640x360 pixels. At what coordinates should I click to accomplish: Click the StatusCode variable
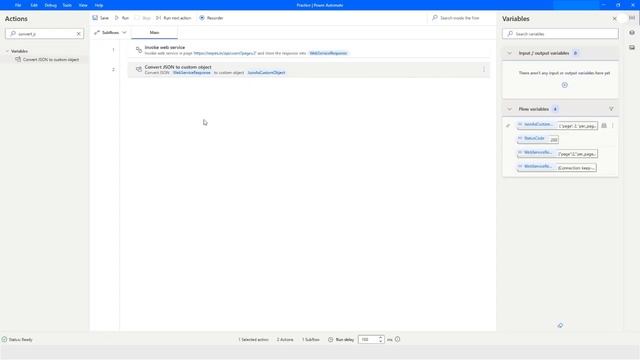tap(533, 138)
